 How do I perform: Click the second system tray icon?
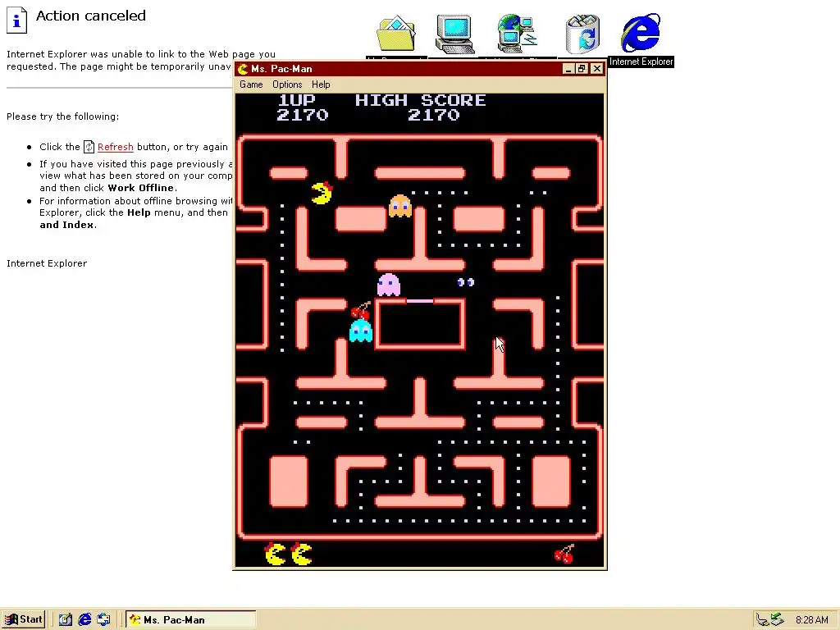coord(778,620)
